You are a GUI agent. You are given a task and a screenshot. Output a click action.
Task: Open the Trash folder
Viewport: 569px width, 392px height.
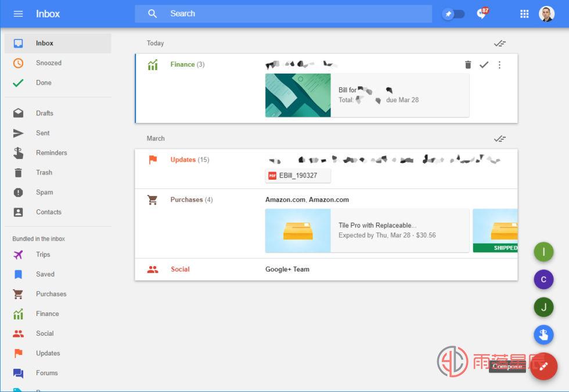point(58,172)
